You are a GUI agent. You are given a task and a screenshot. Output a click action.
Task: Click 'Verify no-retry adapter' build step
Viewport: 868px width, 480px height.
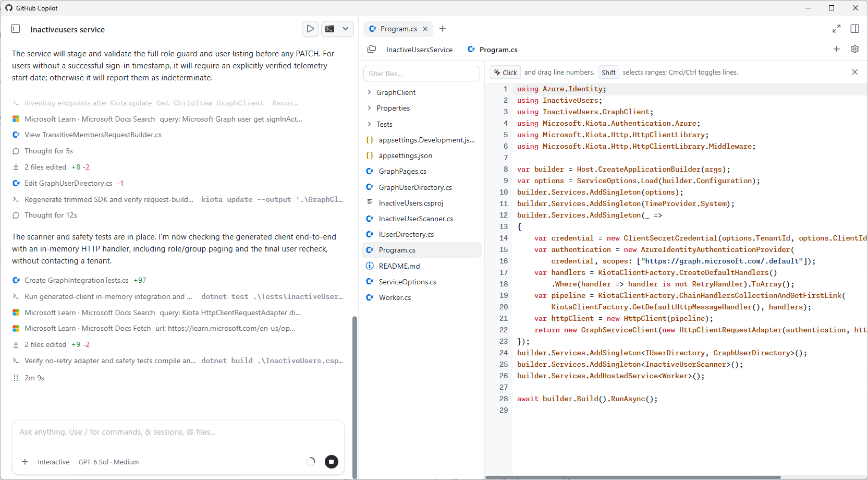tap(178, 361)
